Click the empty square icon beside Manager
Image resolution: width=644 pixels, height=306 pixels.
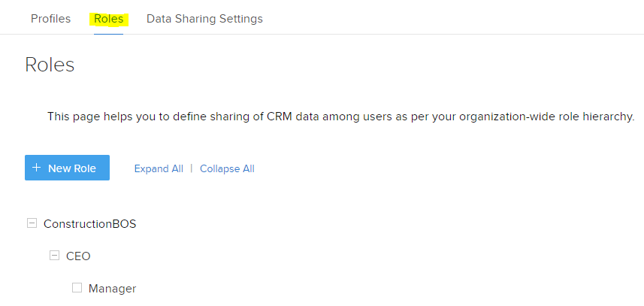pyautogui.click(x=77, y=287)
